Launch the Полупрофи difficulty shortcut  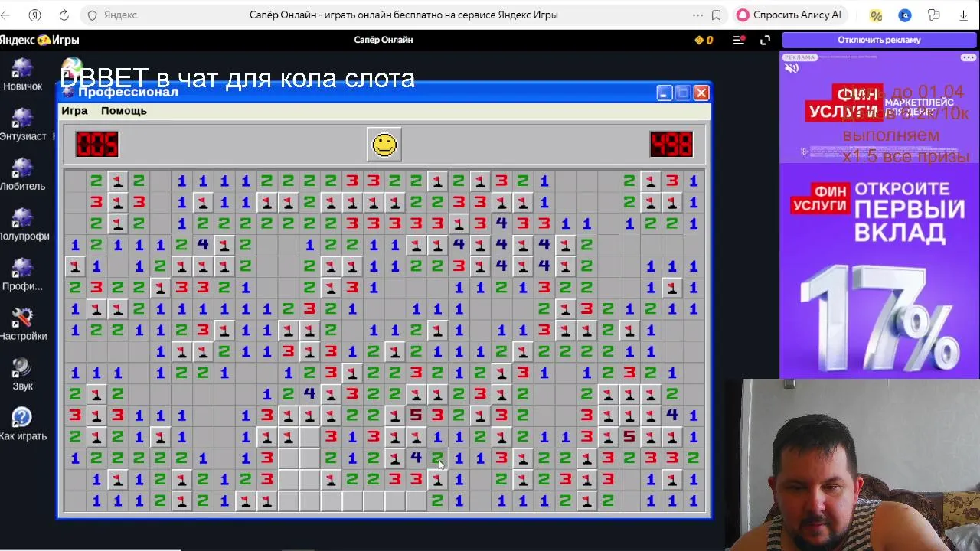click(24, 223)
